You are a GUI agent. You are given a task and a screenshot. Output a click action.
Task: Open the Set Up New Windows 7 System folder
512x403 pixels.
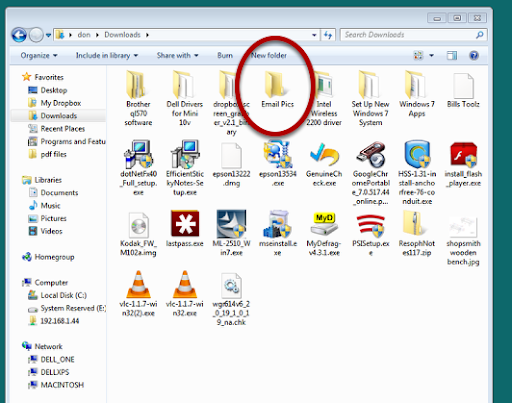tap(370, 98)
